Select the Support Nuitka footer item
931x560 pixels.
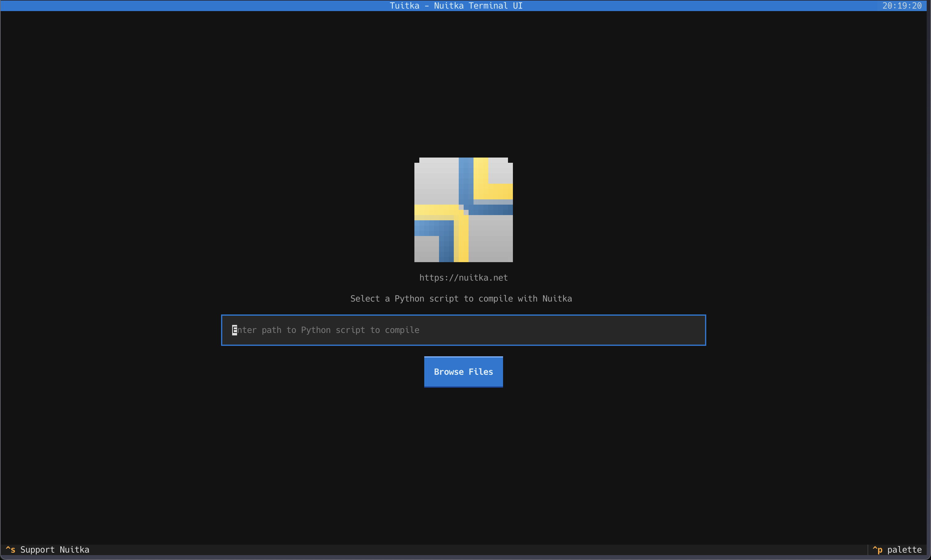[48, 550]
